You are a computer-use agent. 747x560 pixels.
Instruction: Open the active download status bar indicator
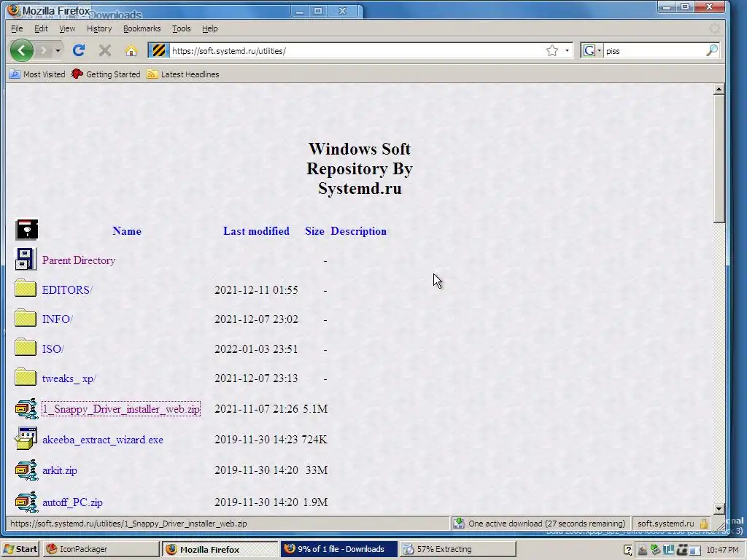pyautogui.click(x=540, y=524)
